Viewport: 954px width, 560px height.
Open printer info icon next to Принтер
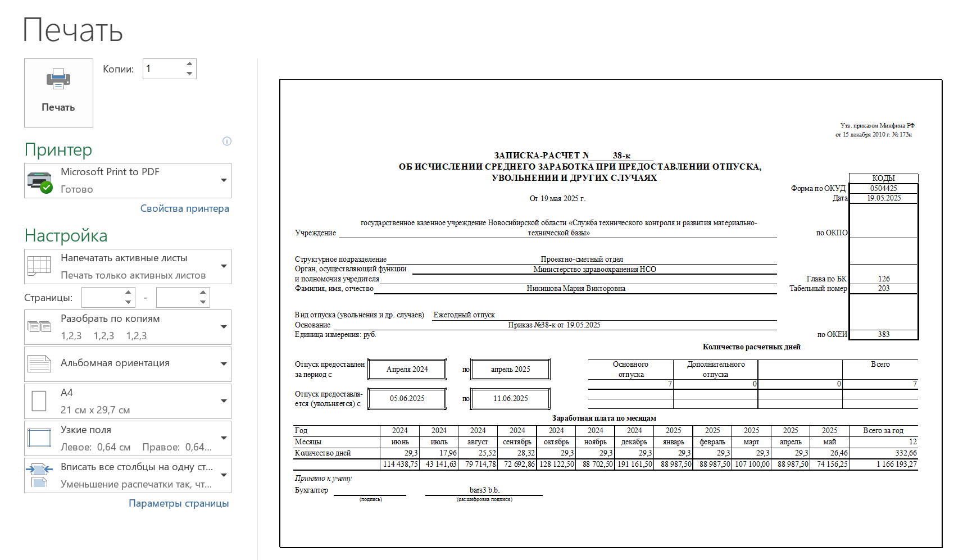227,141
